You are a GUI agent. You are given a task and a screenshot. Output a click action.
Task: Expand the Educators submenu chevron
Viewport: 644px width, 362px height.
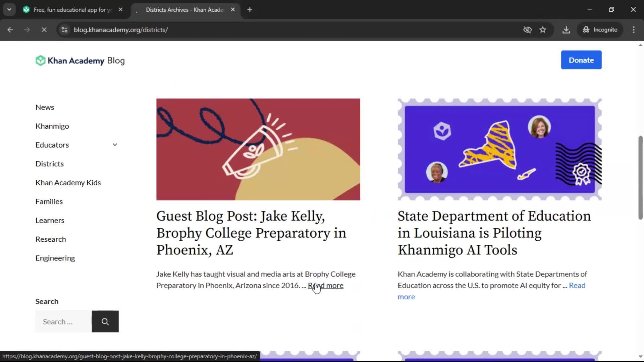(x=115, y=145)
